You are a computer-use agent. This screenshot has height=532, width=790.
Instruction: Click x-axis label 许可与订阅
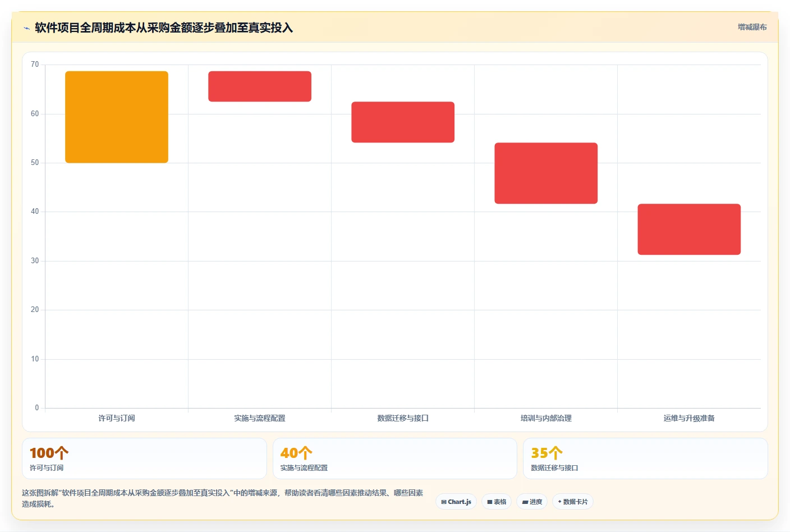tap(117, 418)
